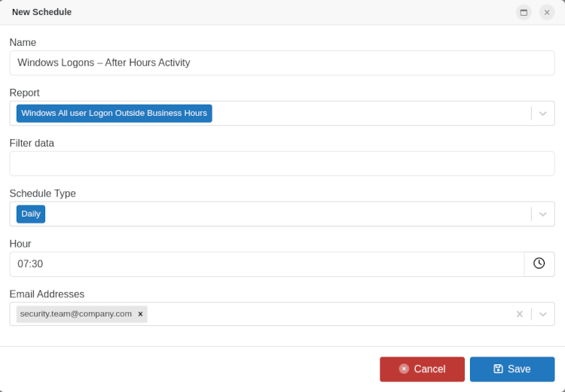Image resolution: width=565 pixels, height=392 pixels.
Task: Save the new schedule
Action: (x=512, y=369)
